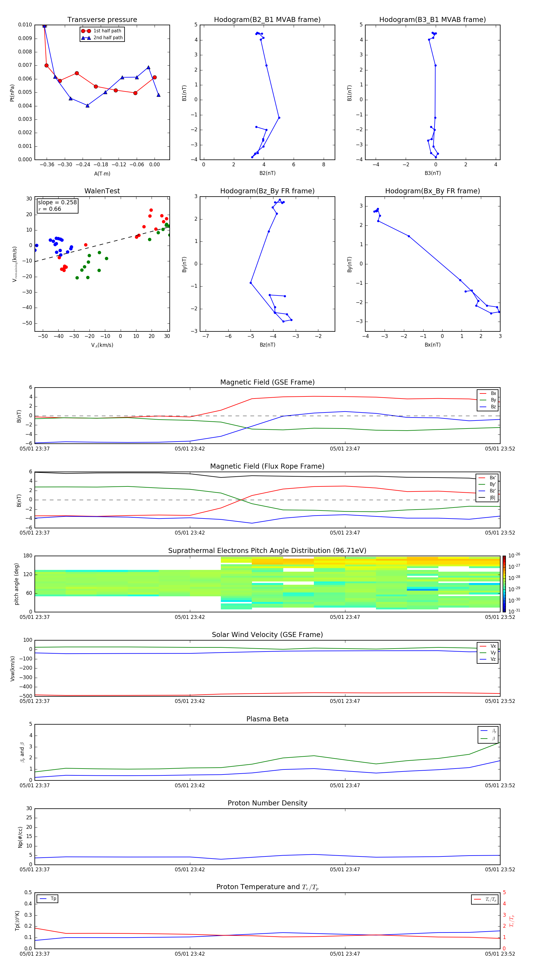Click the 'Pt(nPa)' y-axis label
Viewport: 535px width, 980px height.
point(12,92)
